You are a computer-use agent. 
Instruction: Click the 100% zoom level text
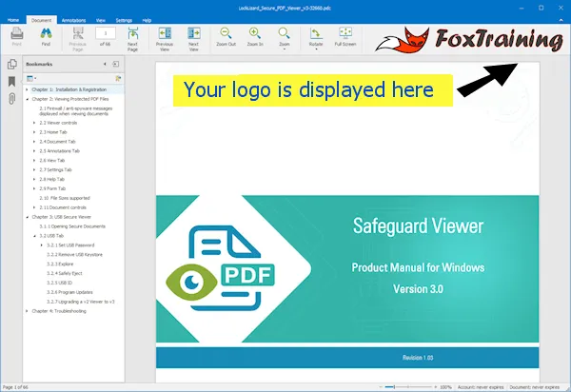pos(445,387)
